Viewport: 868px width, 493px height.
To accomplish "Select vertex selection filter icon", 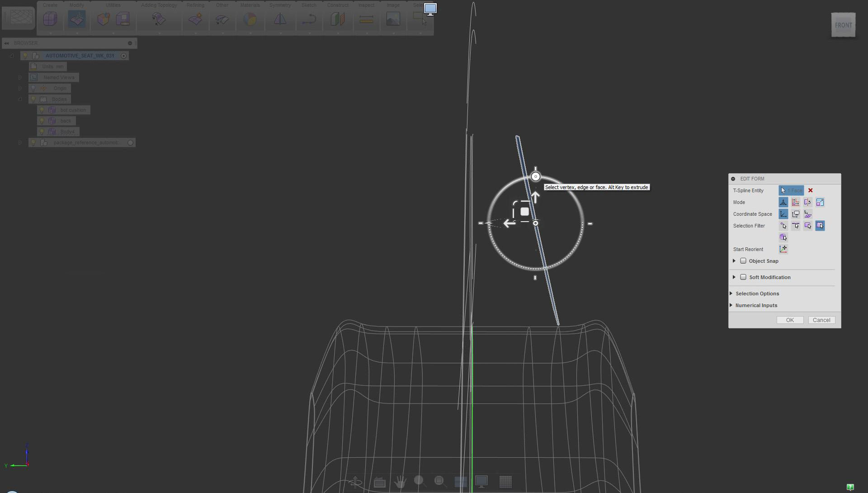I will [783, 226].
